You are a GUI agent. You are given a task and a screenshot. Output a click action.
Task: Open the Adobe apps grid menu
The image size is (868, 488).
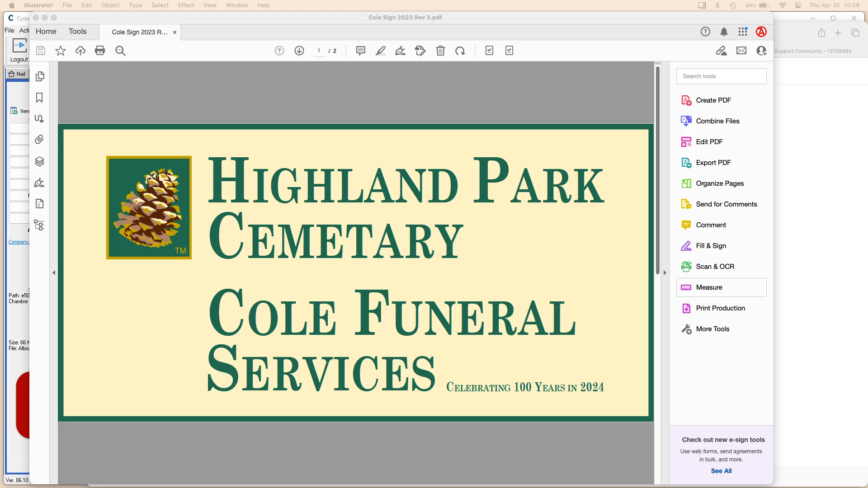click(743, 32)
